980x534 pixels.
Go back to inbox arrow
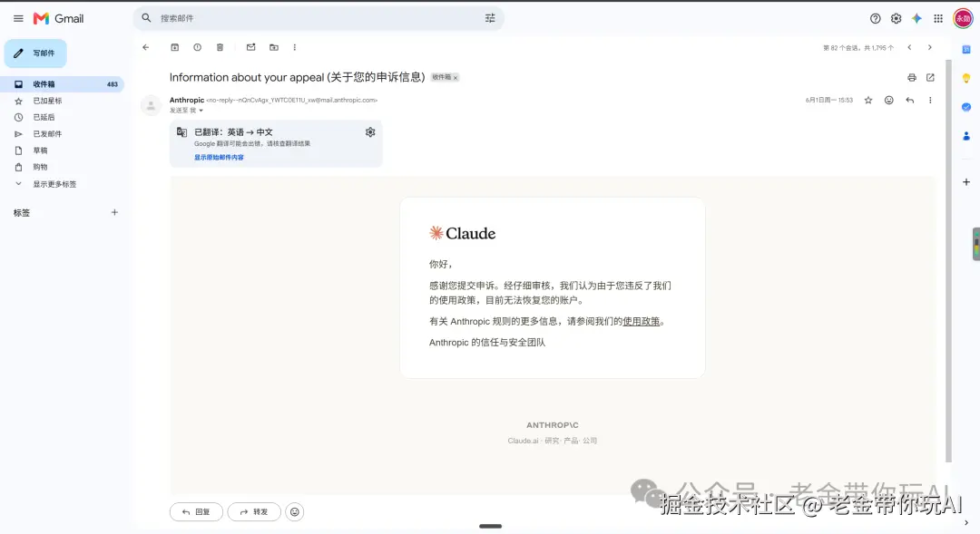(145, 47)
